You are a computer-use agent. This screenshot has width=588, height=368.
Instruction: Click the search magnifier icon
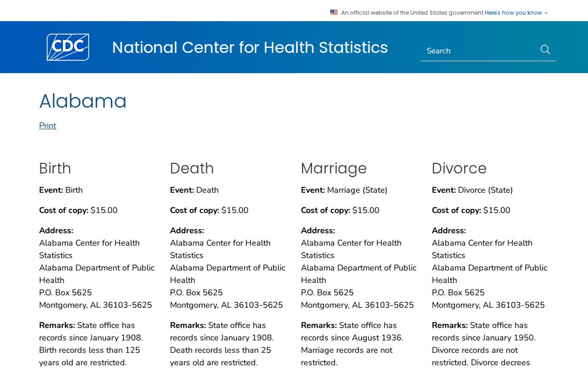pyautogui.click(x=545, y=50)
